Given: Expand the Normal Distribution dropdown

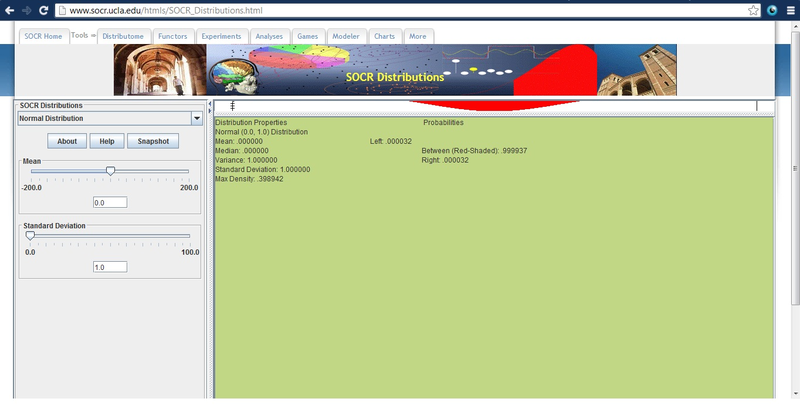Looking at the screenshot, I should coord(196,118).
